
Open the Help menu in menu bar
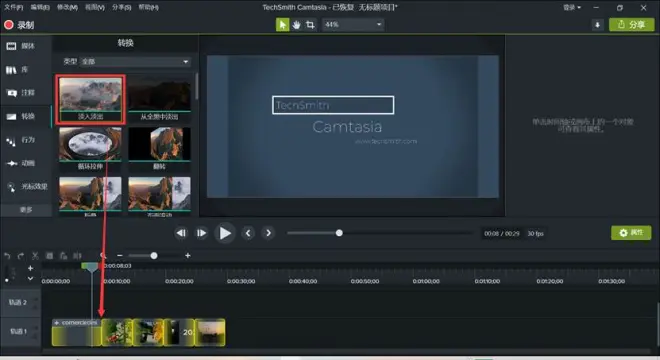tap(149, 7)
